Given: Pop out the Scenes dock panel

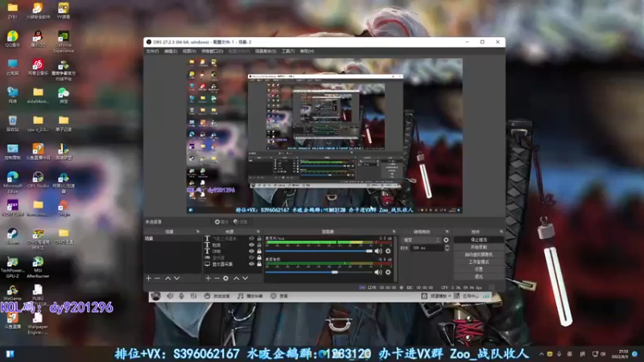Looking at the screenshot, I should click(x=197, y=232).
